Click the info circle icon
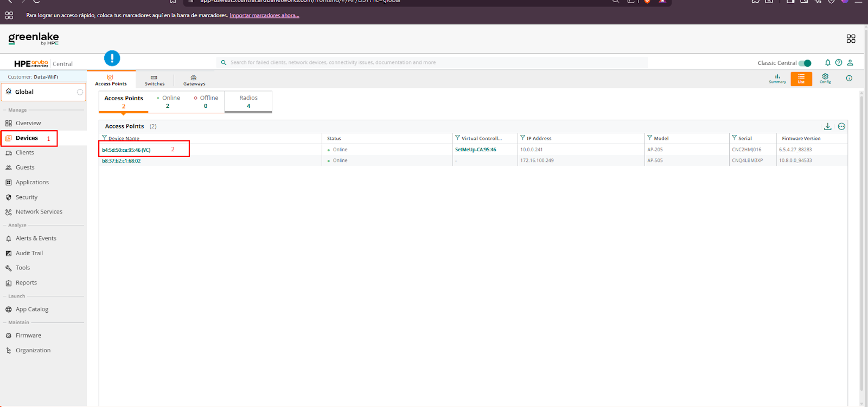This screenshot has height=407, width=868. click(849, 79)
